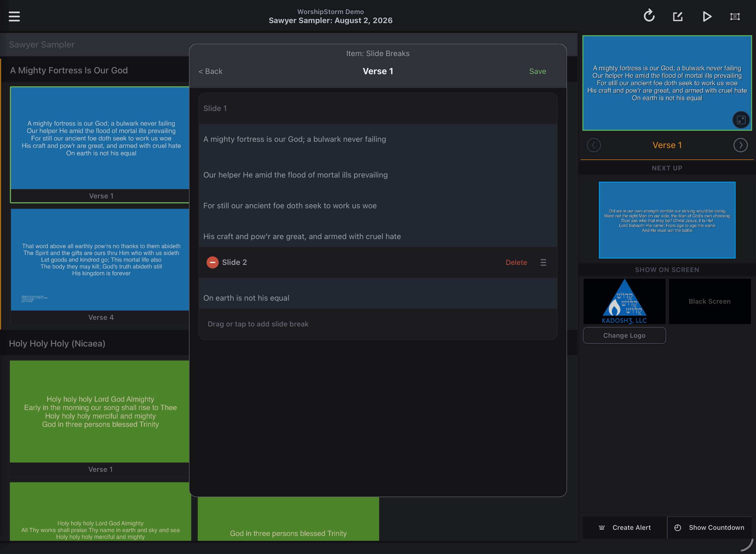Show the Kadosh3 logo on screen

click(x=624, y=301)
